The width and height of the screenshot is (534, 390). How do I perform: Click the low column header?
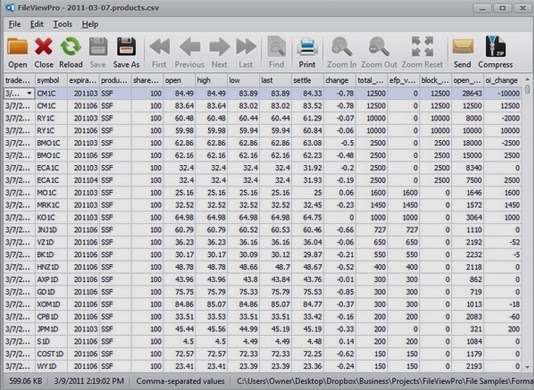click(x=243, y=80)
